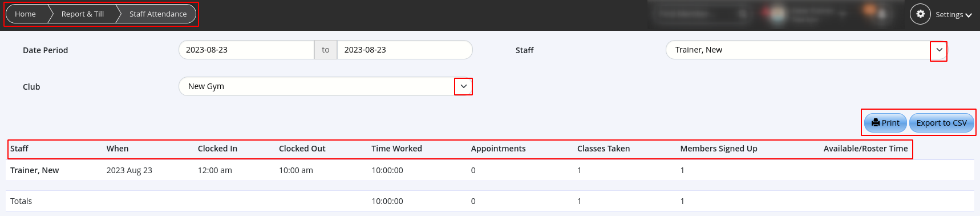
Task: Click the Print button with printer icon
Action: tap(885, 123)
